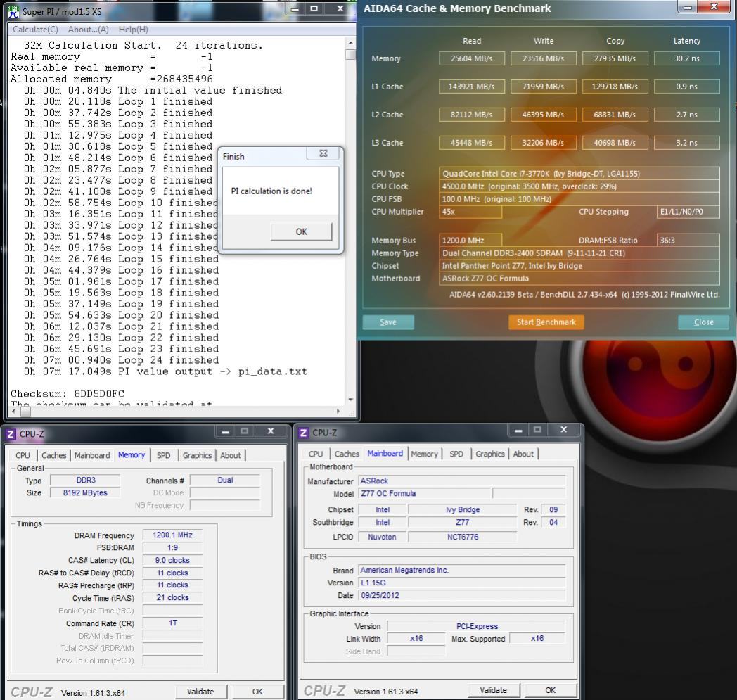Click Memory Copy value 27935 MB/s
Image resolution: width=737 pixels, height=700 pixels.
tap(615, 58)
